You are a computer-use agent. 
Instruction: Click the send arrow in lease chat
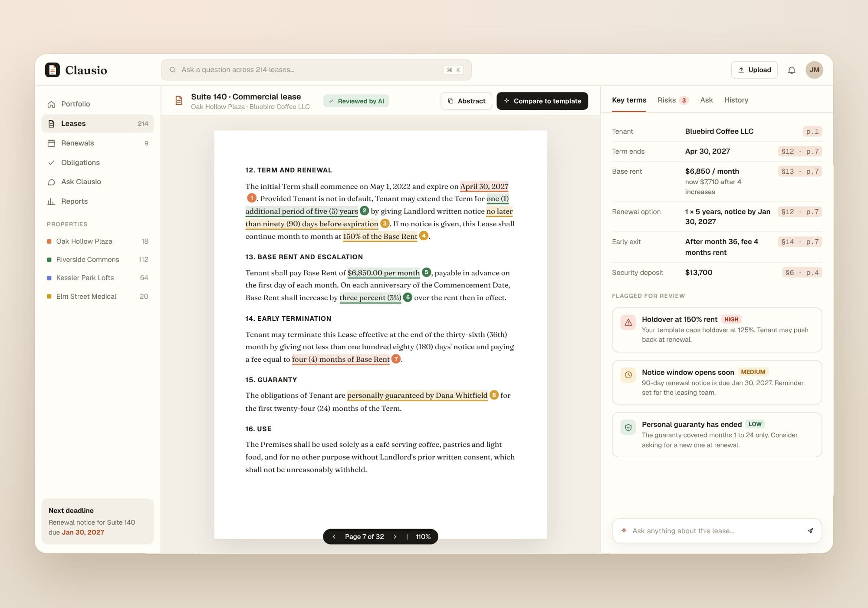(x=810, y=531)
